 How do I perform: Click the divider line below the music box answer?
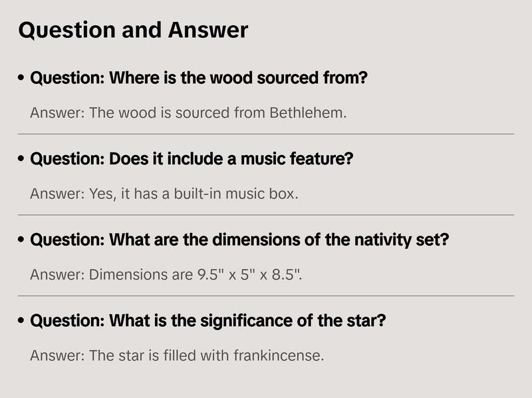266,215
